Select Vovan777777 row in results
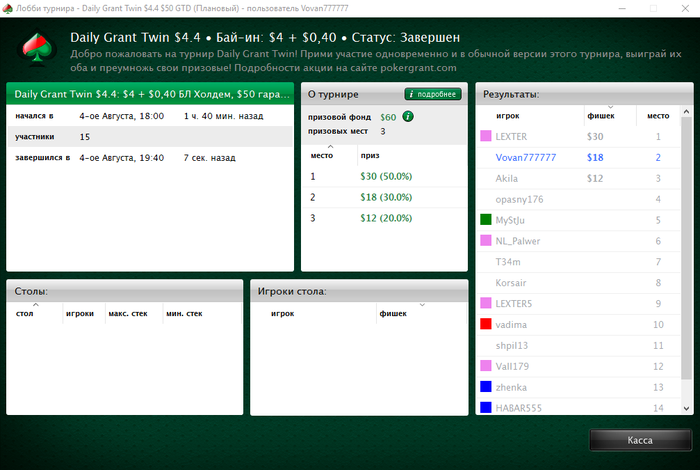Screen dimensions: 700x470 579,158
